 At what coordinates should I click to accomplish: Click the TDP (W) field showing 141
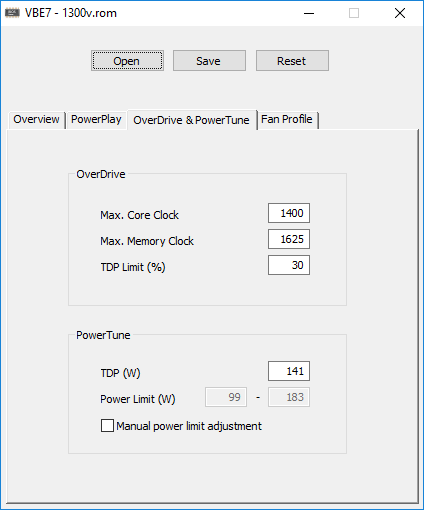click(x=289, y=371)
